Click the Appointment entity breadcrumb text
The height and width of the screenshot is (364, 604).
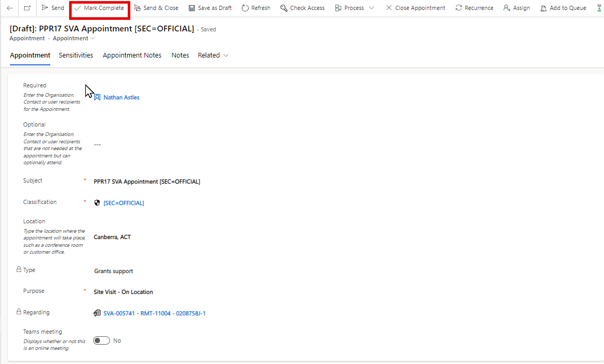[27, 39]
